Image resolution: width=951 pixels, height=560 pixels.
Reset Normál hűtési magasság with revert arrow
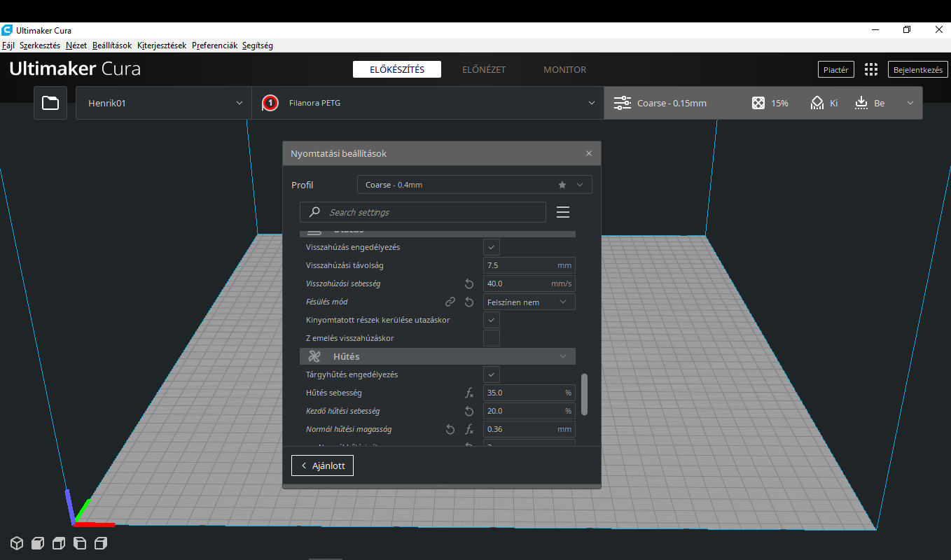point(450,429)
